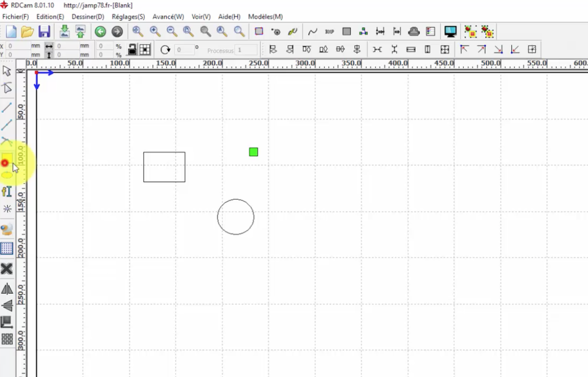Viewport: 588px width, 377px height.
Task: Click the BMP image processing icon
Action: (329, 32)
